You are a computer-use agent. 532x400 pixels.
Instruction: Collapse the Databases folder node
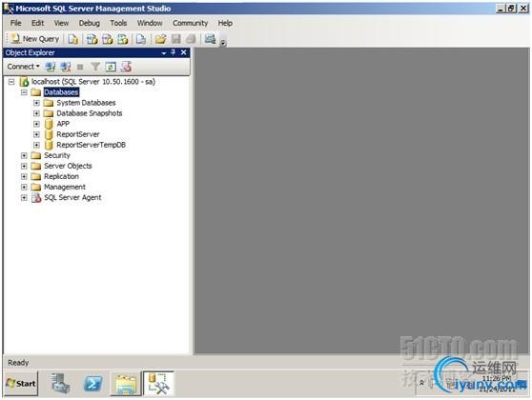[24, 92]
